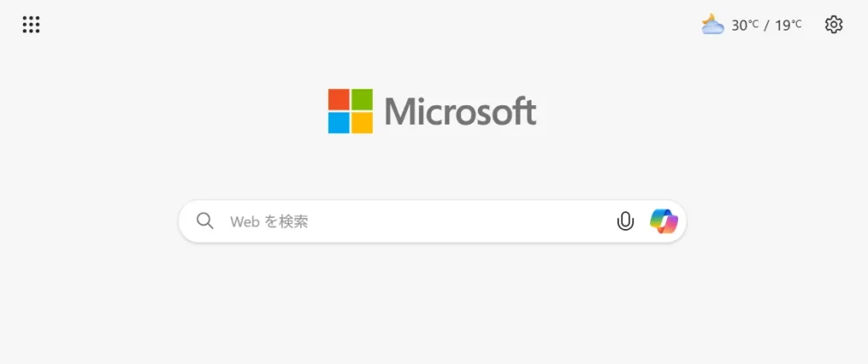Screen dimensions: 868x364
Task: Click yellow square of Microsoft logo
Action: tap(362, 123)
